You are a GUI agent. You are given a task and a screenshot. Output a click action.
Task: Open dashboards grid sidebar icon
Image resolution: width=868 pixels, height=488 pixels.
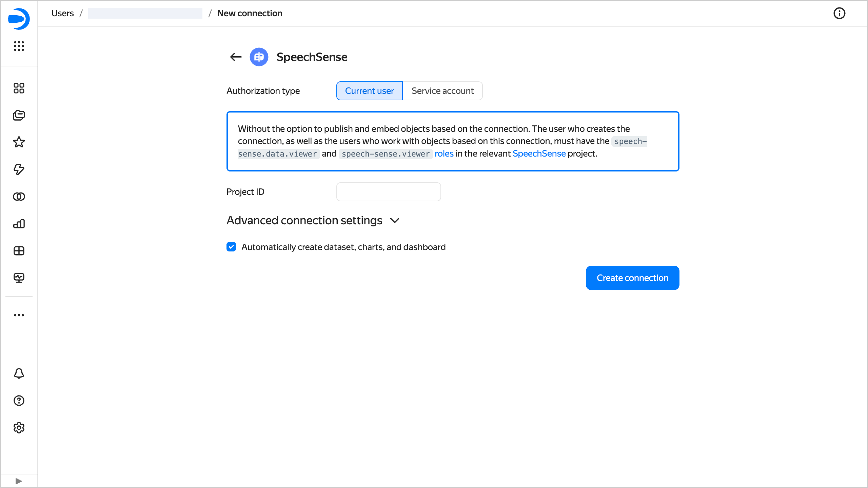(x=19, y=251)
